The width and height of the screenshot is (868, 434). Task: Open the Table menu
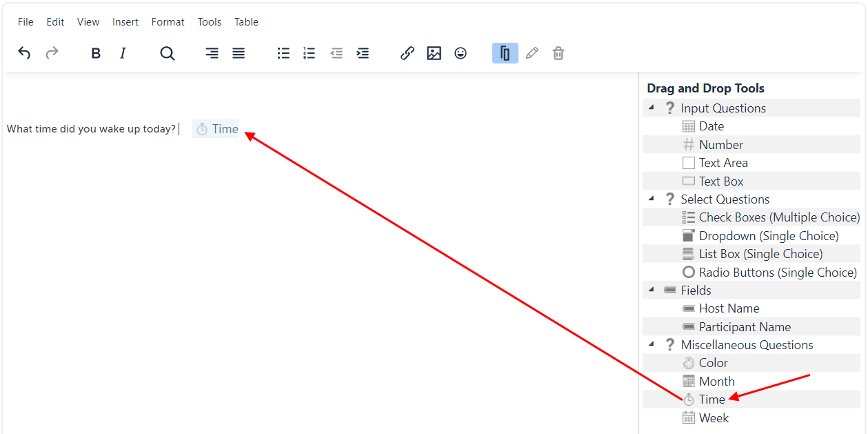pos(246,21)
